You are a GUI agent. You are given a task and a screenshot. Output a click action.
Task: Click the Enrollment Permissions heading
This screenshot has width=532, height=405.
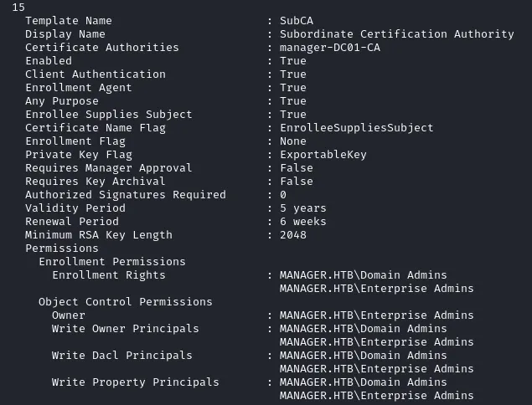tap(112, 262)
